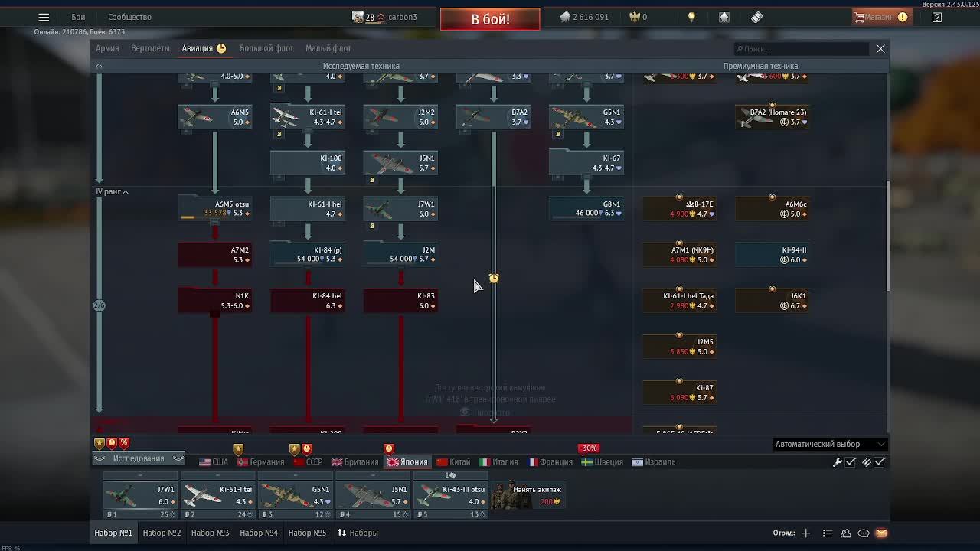This screenshot has width=980, height=551.
Task: Switch to the Малый флот tab
Action: point(328,48)
